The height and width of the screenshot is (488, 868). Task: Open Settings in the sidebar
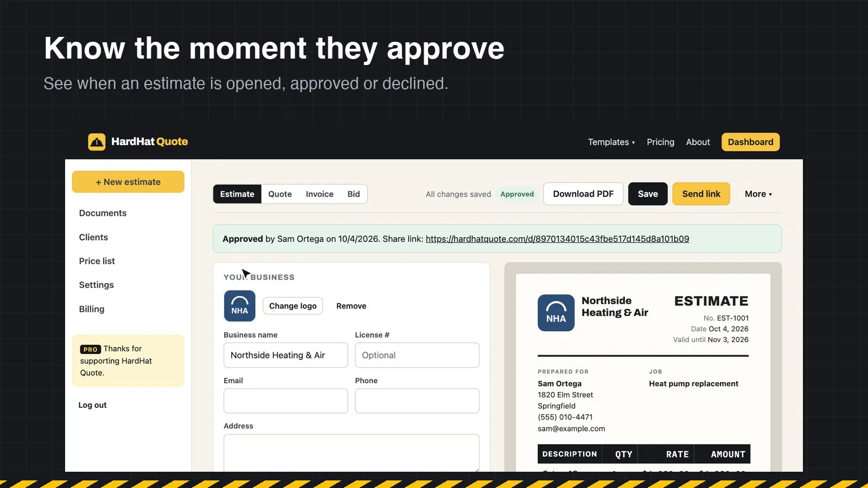(97, 285)
